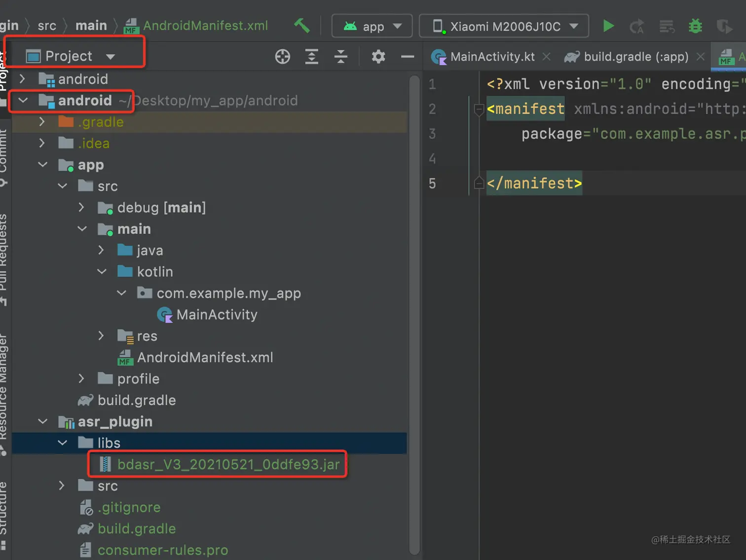Run the app with green play button
The width and height of the screenshot is (746, 560).
click(x=608, y=26)
